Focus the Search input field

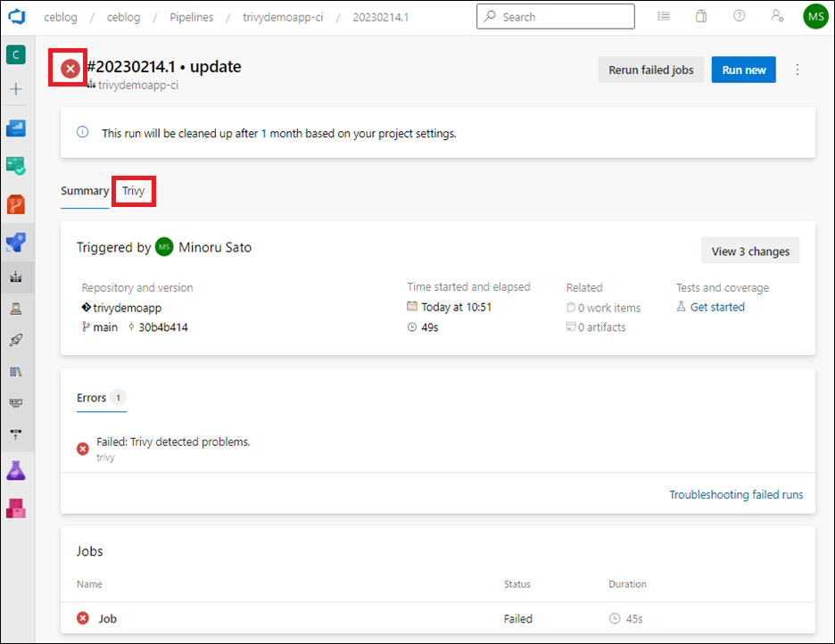click(x=556, y=16)
